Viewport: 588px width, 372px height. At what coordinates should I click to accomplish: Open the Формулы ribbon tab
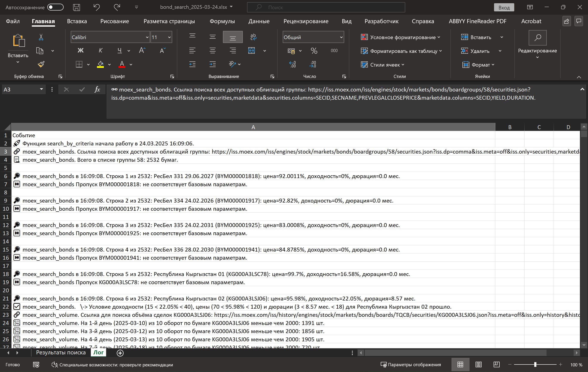point(222,21)
